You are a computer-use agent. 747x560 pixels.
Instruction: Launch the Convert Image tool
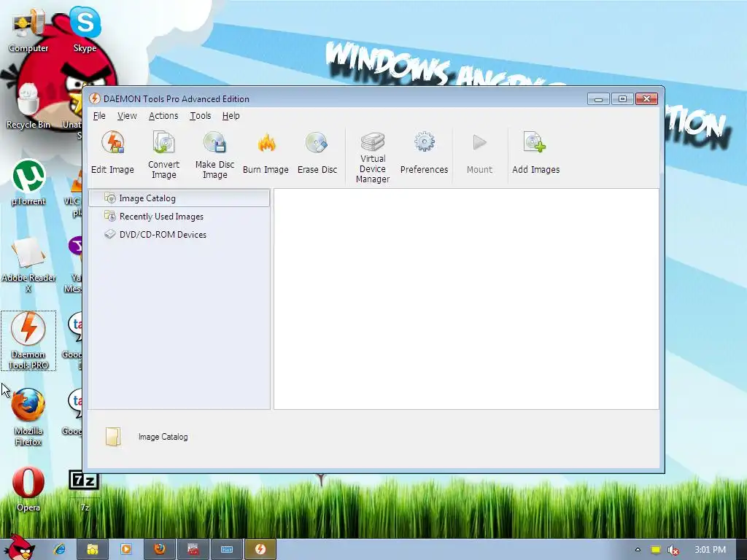pyautogui.click(x=163, y=156)
